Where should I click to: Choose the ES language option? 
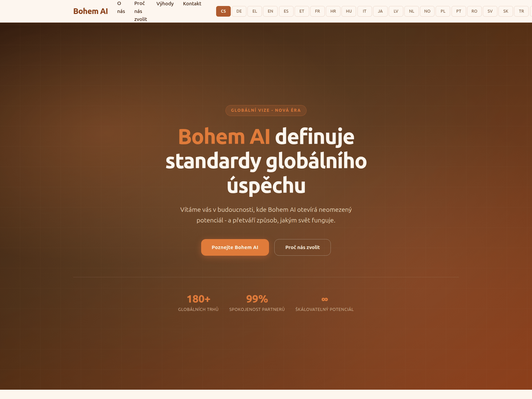(x=286, y=11)
